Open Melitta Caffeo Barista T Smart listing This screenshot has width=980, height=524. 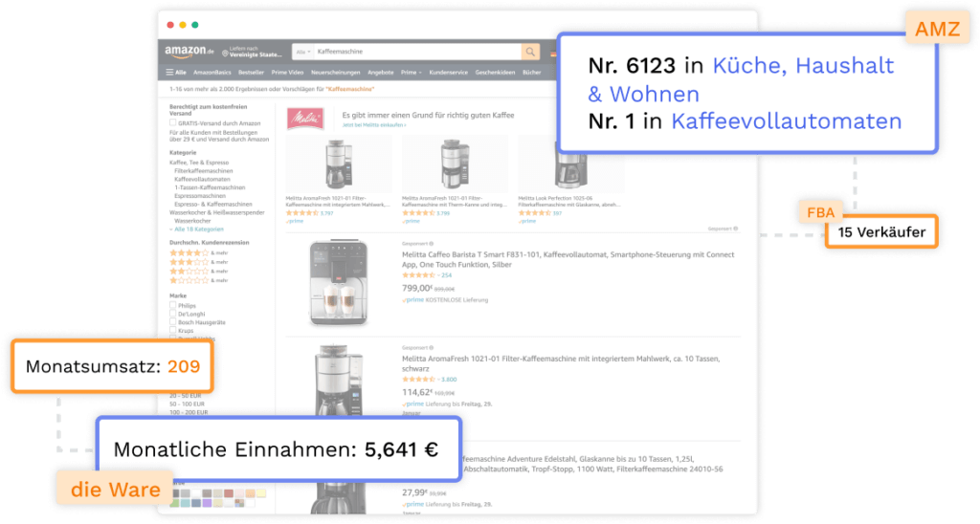click(568, 259)
